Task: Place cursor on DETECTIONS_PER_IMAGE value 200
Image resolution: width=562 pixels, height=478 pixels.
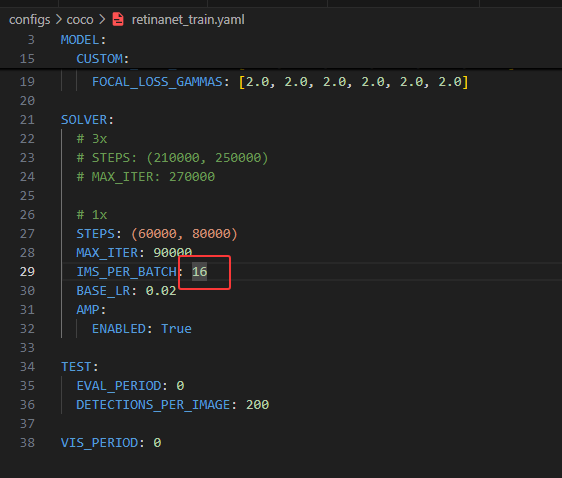Action: tap(257, 405)
